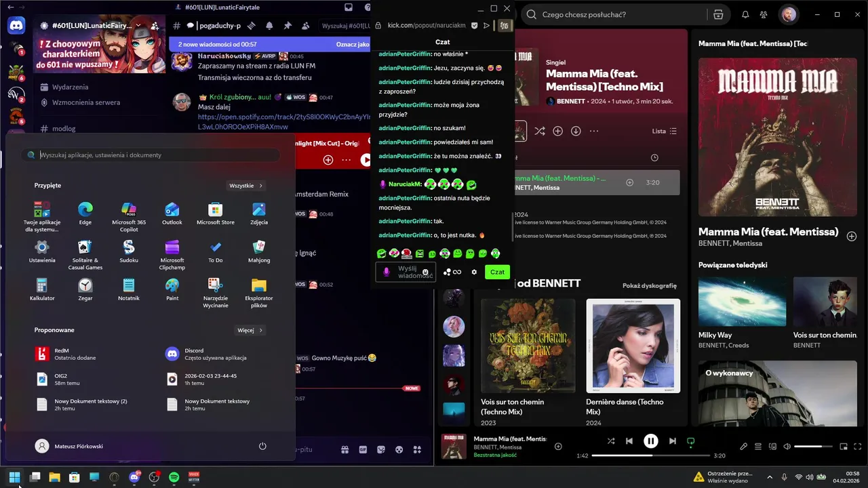
Task: Toggle Spotify connect to device icon
Action: [772, 446]
